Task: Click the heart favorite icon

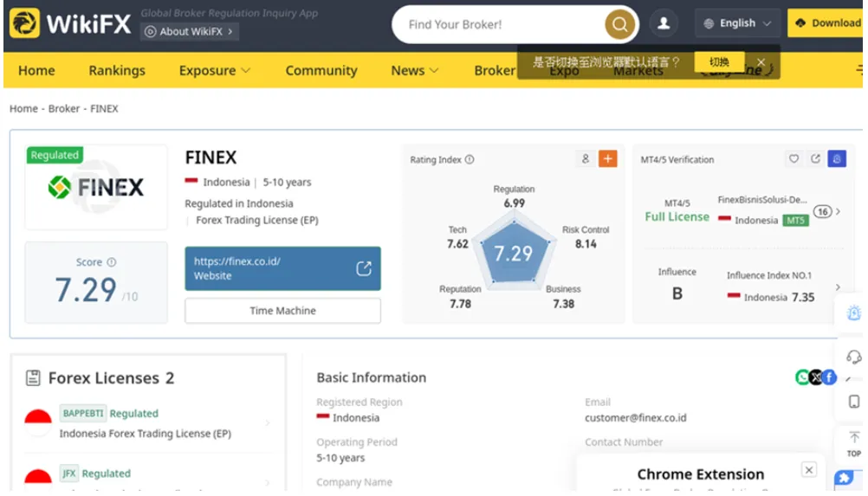Action: coord(794,158)
